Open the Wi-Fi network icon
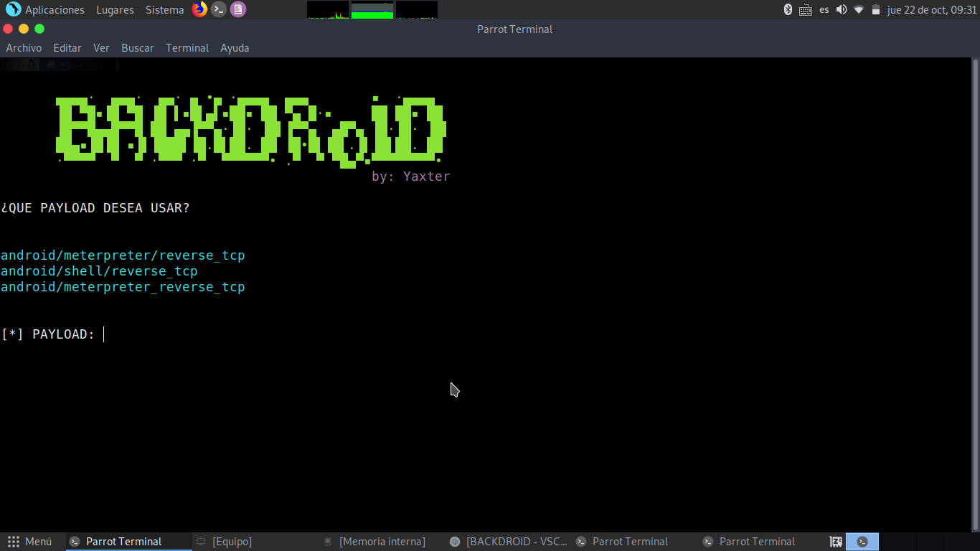 tap(859, 9)
